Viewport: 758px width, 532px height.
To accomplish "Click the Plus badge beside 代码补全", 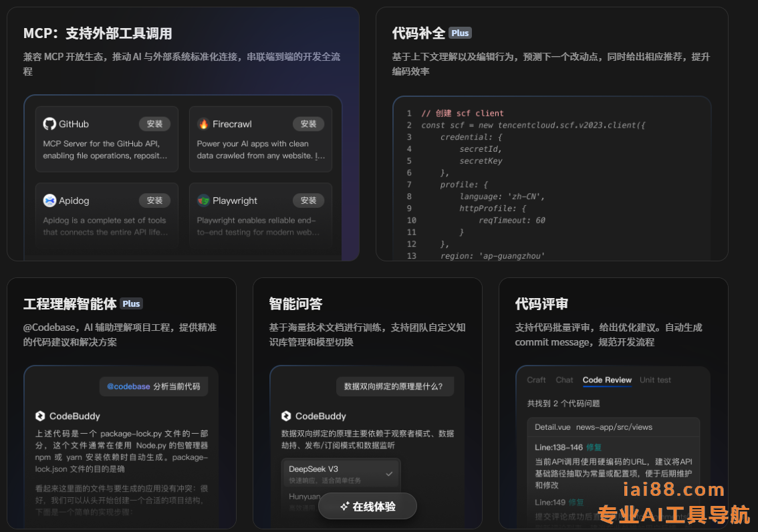I will pos(460,33).
